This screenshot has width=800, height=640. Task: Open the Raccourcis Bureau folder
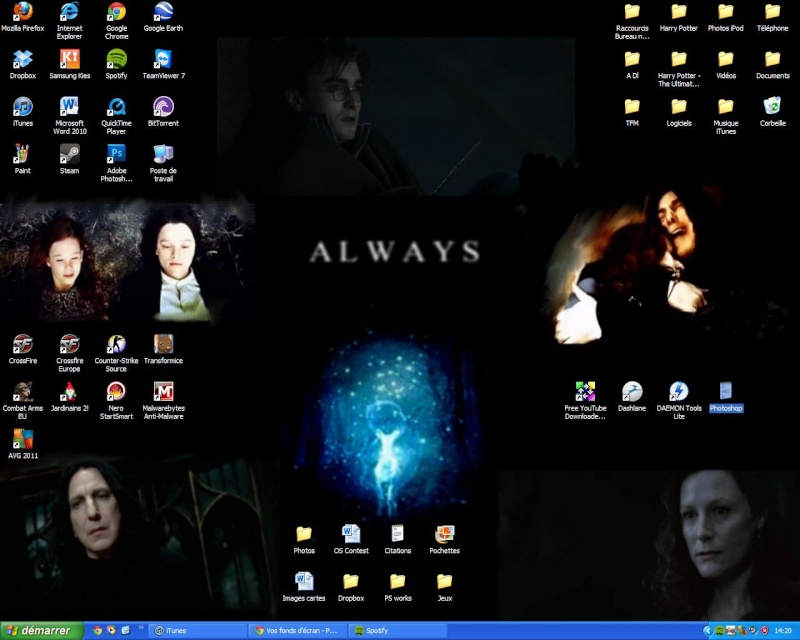pyautogui.click(x=632, y=21)
